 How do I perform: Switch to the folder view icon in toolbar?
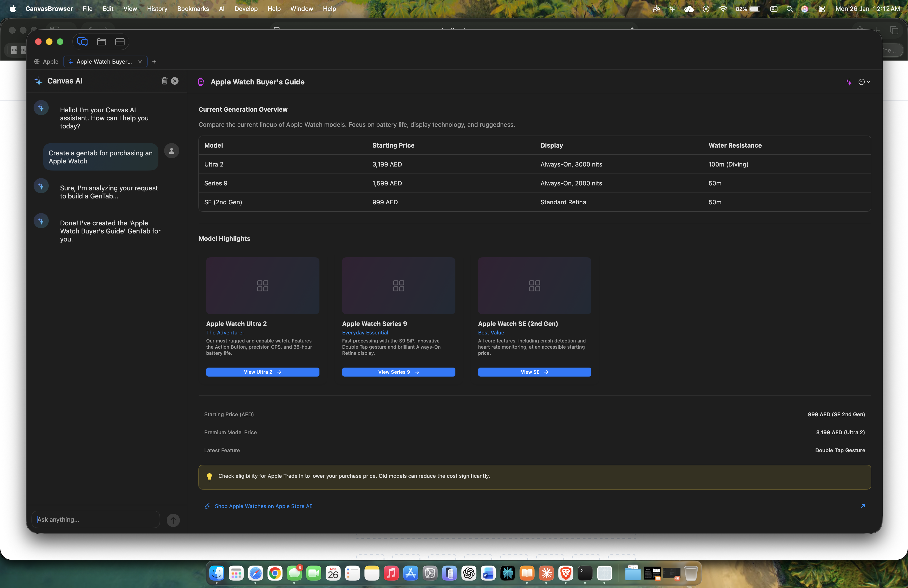click(x=101, y=42)
